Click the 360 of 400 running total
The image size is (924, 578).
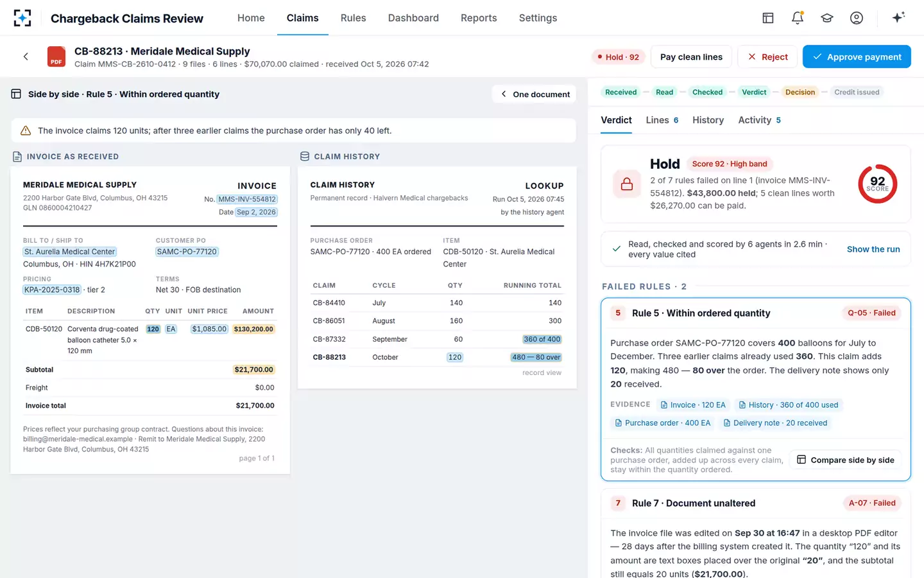[542, 339]
